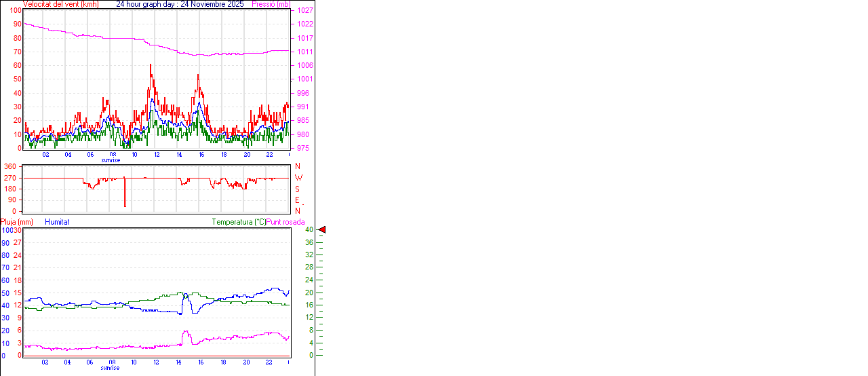This screenshot has height=376, width=868.
Task: Click the '24 hour graph day' title
Action: (x=146, y=4)
